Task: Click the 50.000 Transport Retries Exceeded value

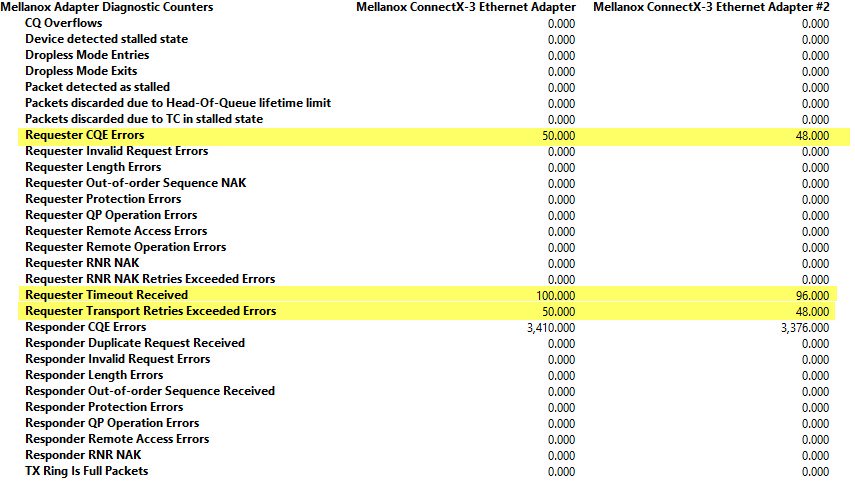Action: (558, 312)
